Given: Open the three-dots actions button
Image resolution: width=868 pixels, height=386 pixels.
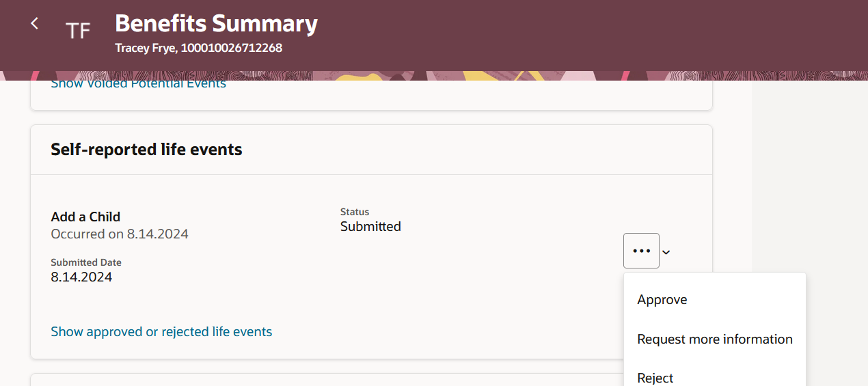Looking at the screenshot, I should pyautogui.click(x=641, y=251).
